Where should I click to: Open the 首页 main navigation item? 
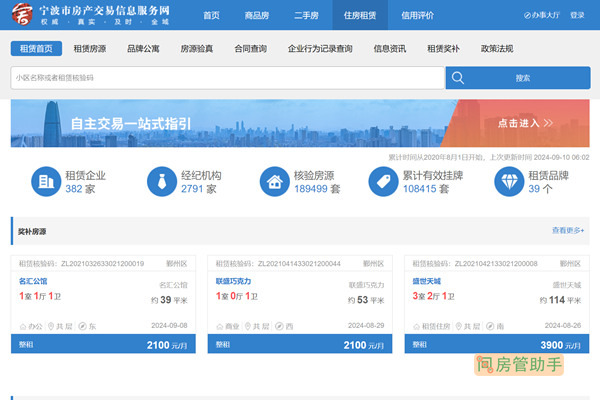pyautogui.click(x=211, y=15)
